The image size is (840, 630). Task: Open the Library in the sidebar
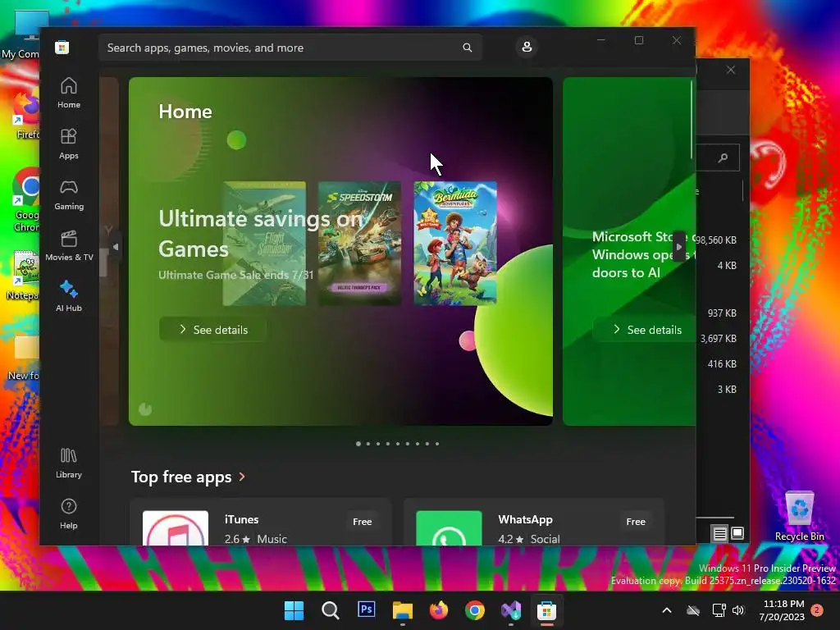(69, 463)
